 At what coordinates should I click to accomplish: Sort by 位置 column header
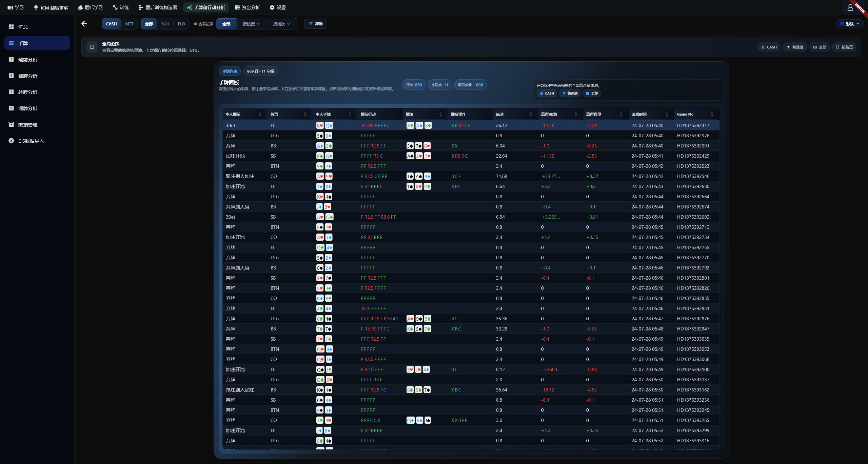(x=288, y=114)
